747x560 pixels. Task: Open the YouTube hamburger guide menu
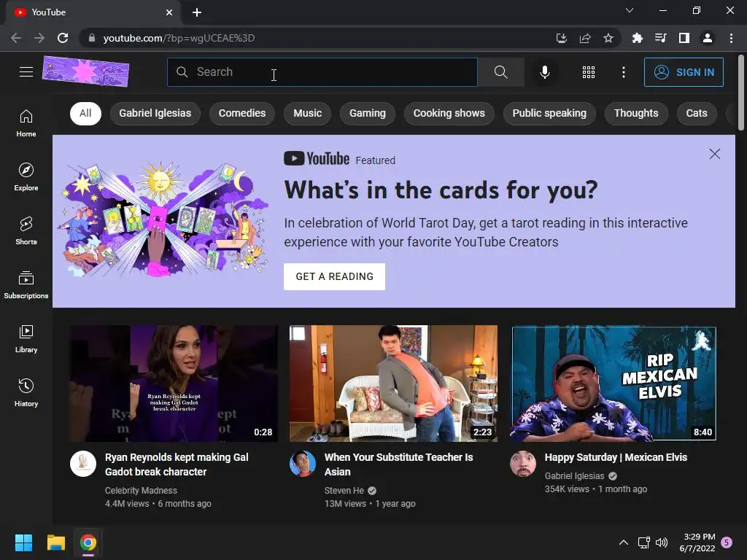(26, 72)
